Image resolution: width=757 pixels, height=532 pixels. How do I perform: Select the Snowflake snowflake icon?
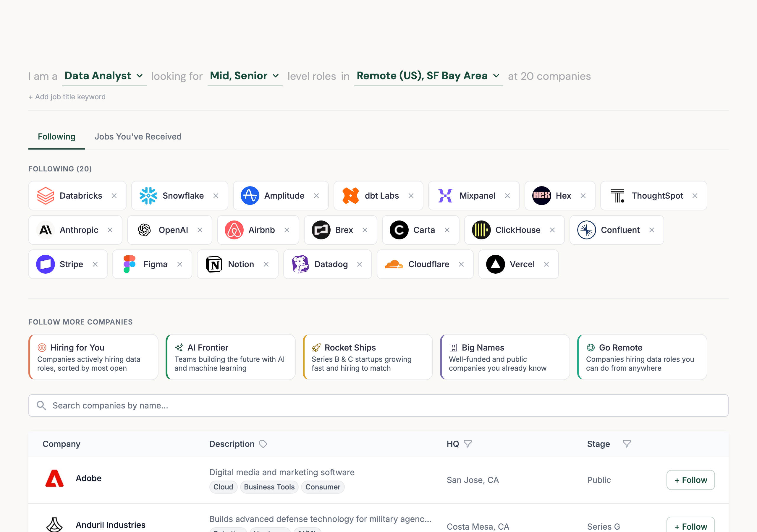coord(149,195)
